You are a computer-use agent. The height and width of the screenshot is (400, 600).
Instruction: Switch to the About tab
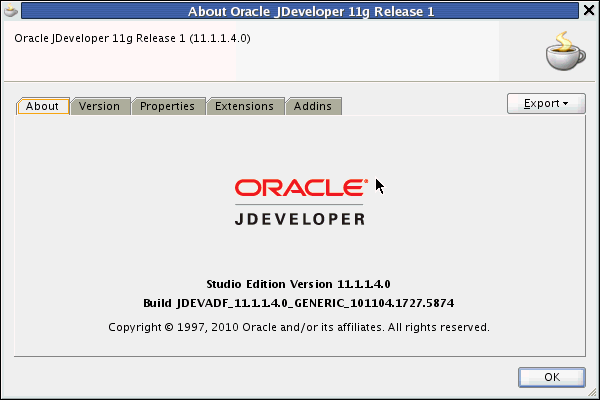coord(42,106)
